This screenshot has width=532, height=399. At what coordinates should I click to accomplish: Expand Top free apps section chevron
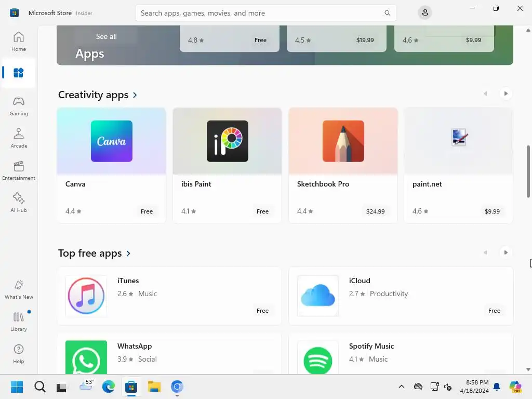pyautogui.click(x=128, y=254)
